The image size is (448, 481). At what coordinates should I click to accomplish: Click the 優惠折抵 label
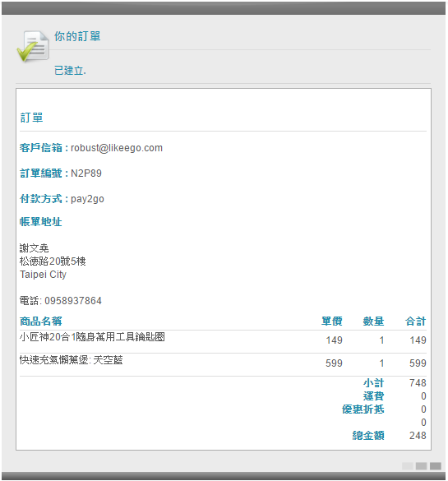coord(363,409)
